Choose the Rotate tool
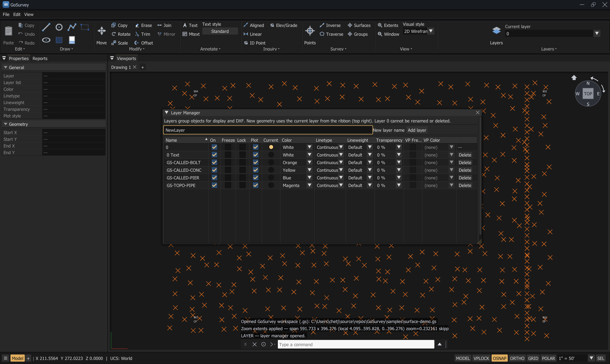This screenshot has height=364, width=610. (121, 34)
